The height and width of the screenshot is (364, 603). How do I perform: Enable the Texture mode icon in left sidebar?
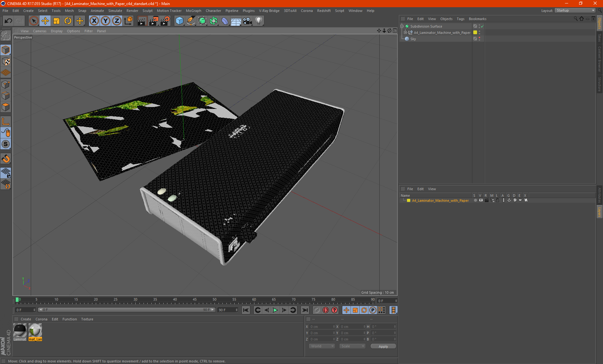pos(6,62)
